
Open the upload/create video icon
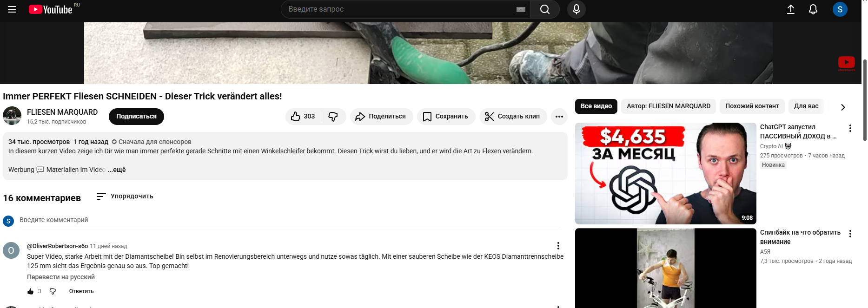tap(791, 9)
